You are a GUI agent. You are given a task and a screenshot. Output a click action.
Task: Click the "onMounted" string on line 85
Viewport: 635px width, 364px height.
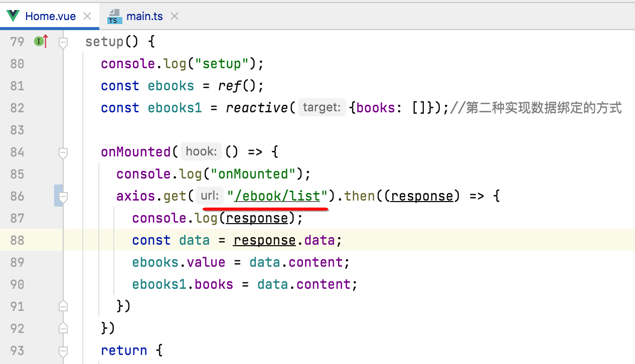click(253, 174)
